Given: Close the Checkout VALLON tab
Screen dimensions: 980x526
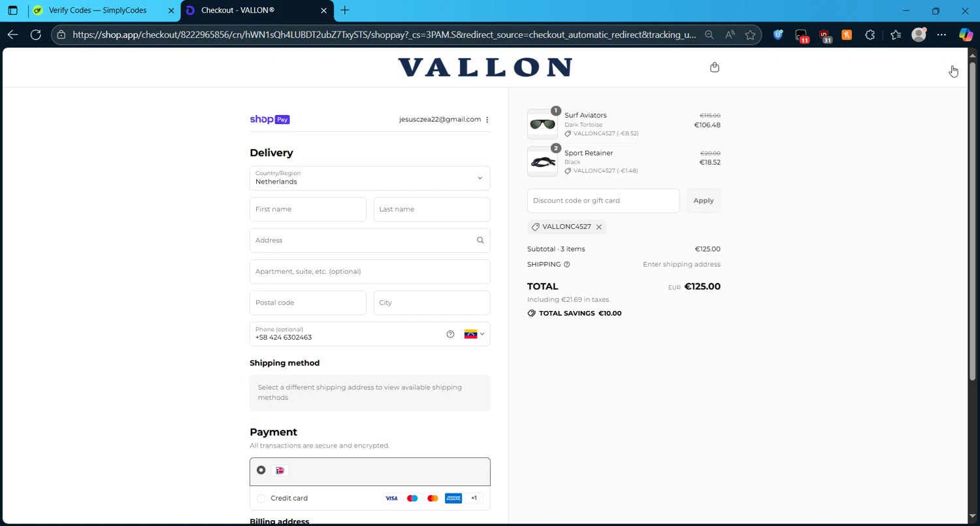Looking at the screenshot, I should [x=324, y=10].
